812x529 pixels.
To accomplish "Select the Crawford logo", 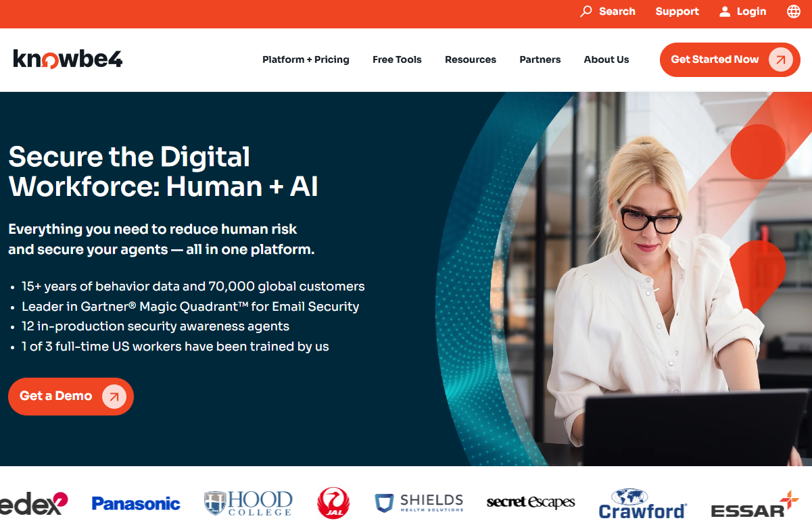I will tap(642, 504).
